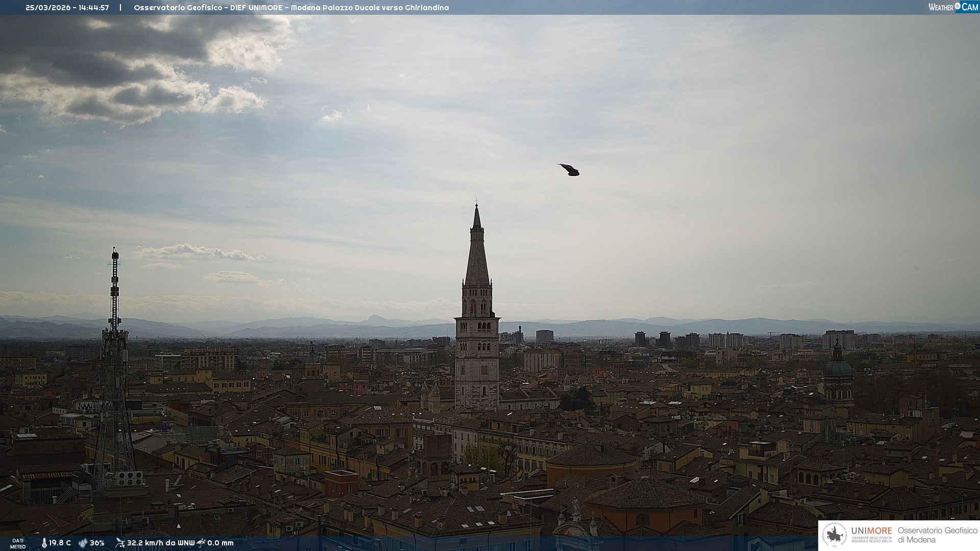
Task: Click the 36% humidity value
Action: pyautogui.click(x=97, y=543)
